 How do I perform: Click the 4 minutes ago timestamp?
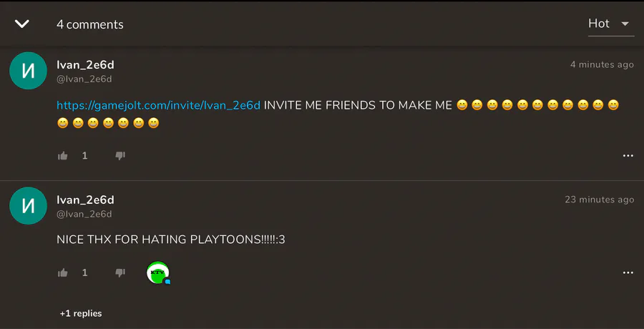[602, 64]
